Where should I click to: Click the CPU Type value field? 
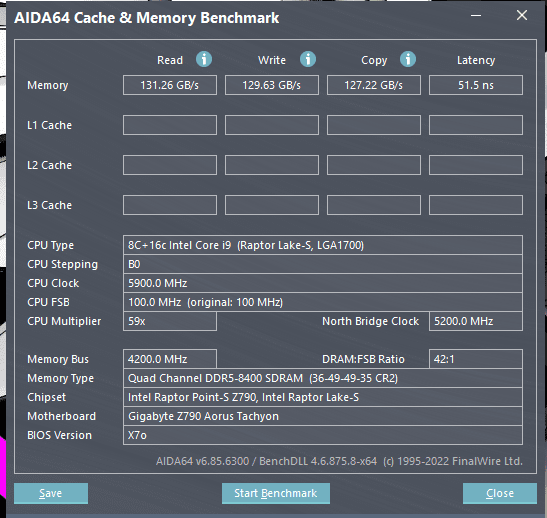[x=323, y=245]
